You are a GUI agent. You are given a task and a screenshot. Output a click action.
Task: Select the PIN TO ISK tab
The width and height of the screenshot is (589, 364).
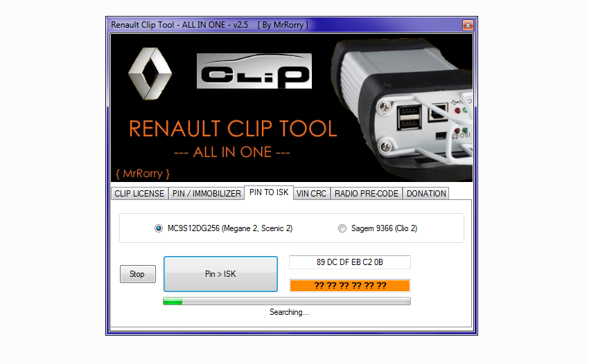(269, 192)
